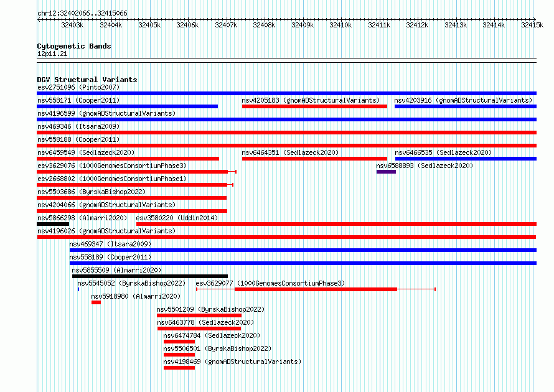Open esv2668802 1000GenomesConsortiumPhase1 label

pos(112,179)
